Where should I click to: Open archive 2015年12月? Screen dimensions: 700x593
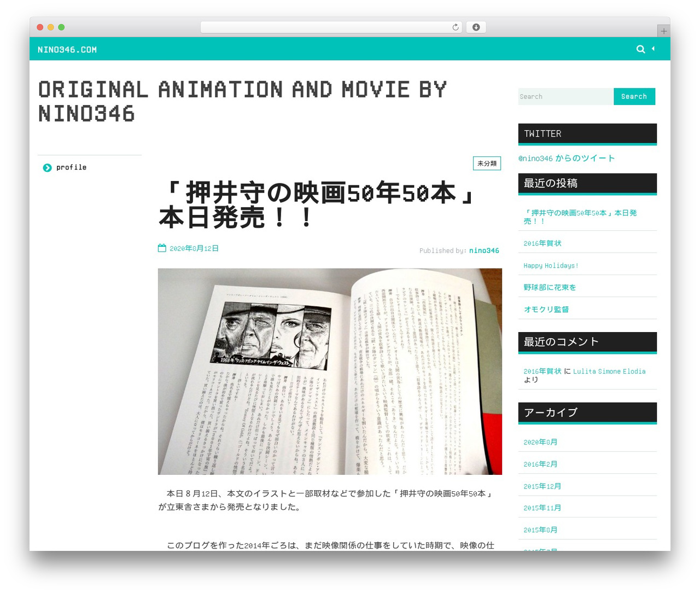[x=542, y=486]
